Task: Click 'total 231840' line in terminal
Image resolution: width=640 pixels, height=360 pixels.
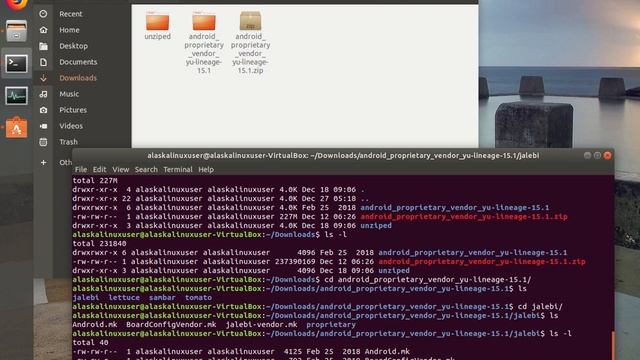Action: (x=100, y=244)
